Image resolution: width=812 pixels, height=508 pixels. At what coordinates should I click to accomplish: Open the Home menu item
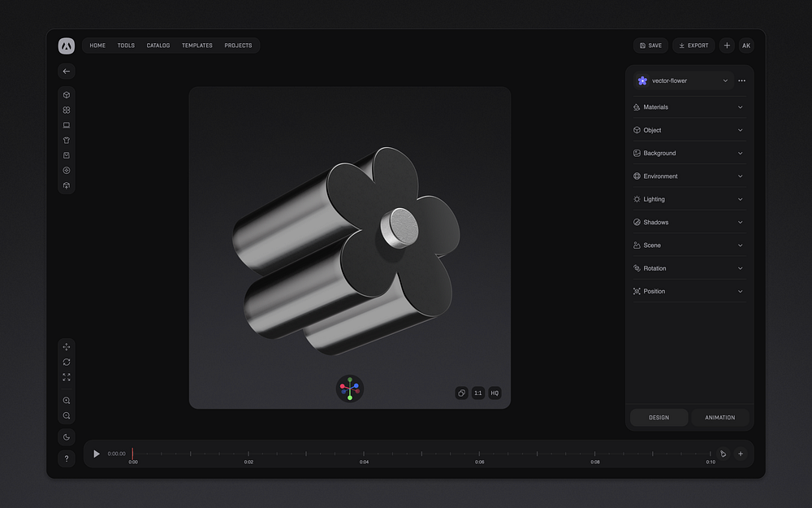point(97,46)
